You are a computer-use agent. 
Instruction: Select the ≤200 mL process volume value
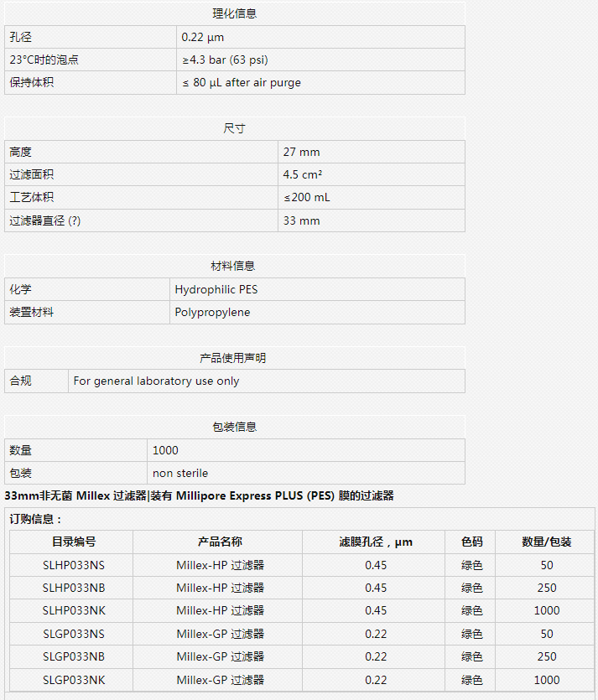pos(307,197)
